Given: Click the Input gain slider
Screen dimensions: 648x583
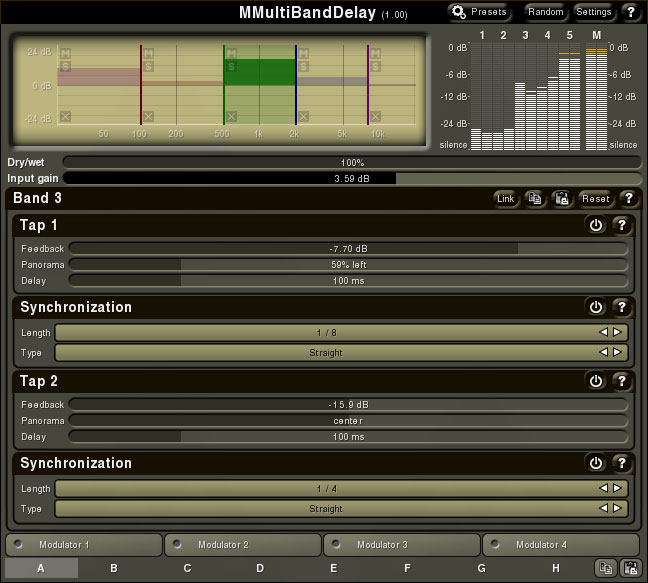Looking at the screenshot, I should click(x=352, y=178).
